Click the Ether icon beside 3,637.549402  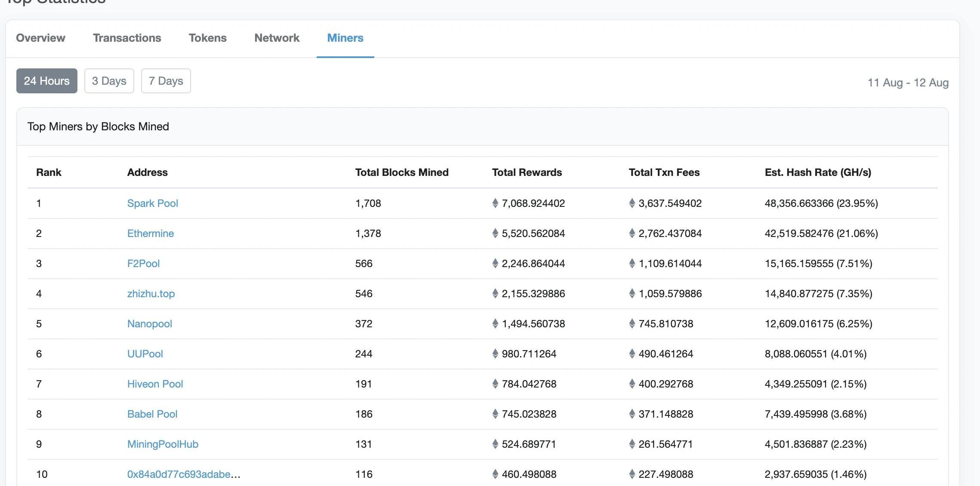tap(632, 203)
